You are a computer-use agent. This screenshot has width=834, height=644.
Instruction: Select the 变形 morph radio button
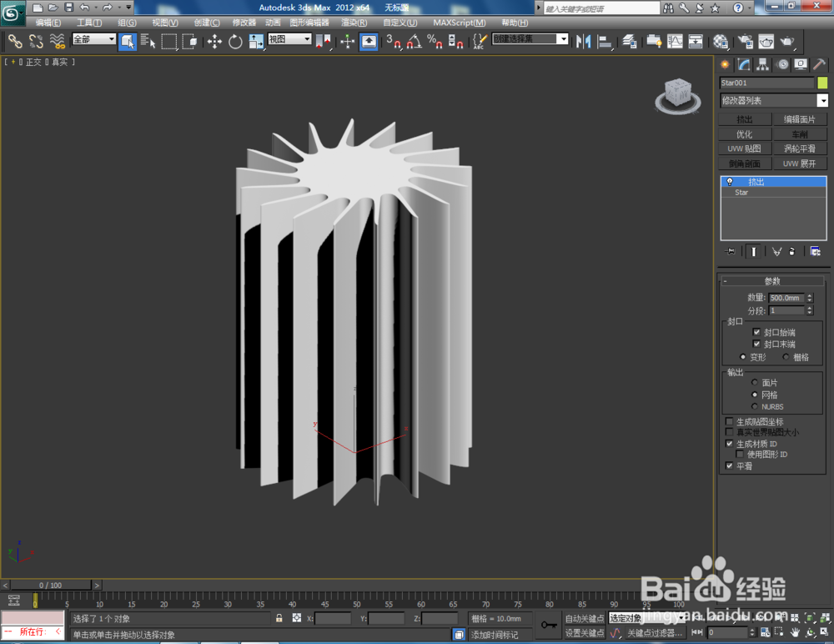point(742,356)
